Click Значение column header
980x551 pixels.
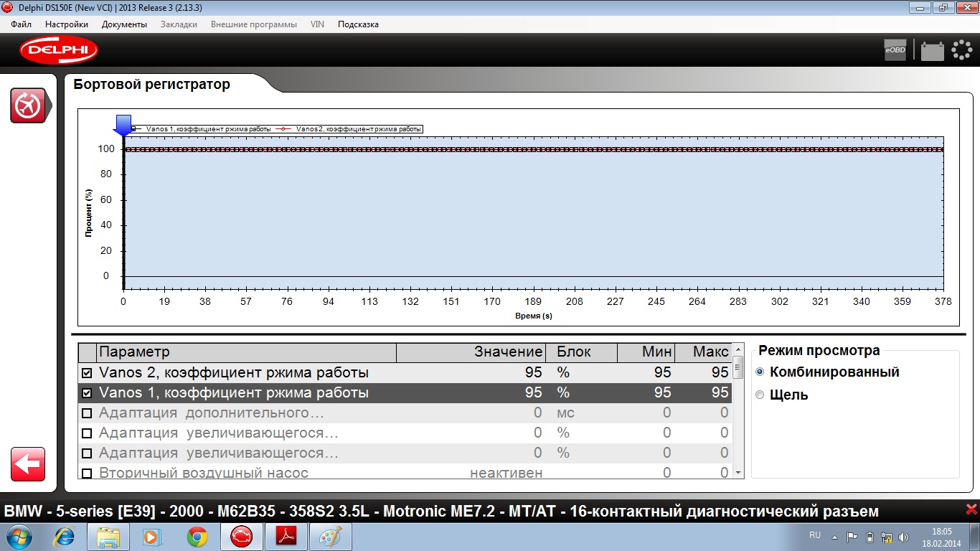pos(471,352)
